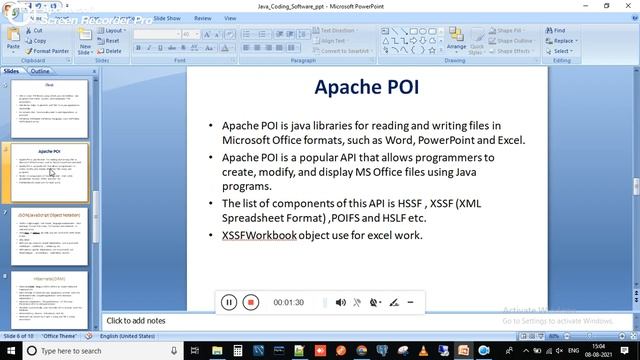Open File Explorer from taskbar
Image resolution: width=640 pixels, height=360 pixels.
click(x=217, y=351)
